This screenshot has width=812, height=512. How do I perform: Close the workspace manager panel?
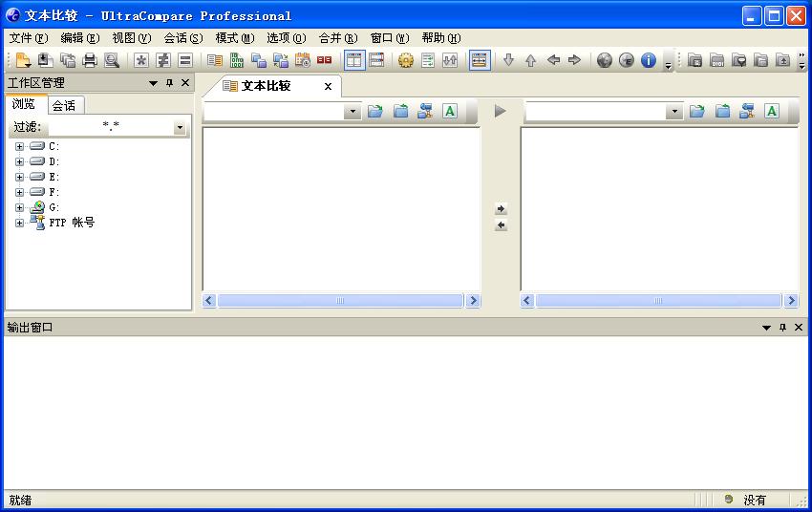pyautogui.click(x=185, y=83)
